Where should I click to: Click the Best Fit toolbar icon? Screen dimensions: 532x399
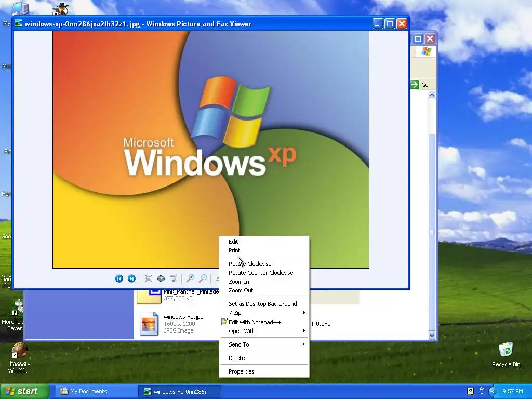pos(148,278)
